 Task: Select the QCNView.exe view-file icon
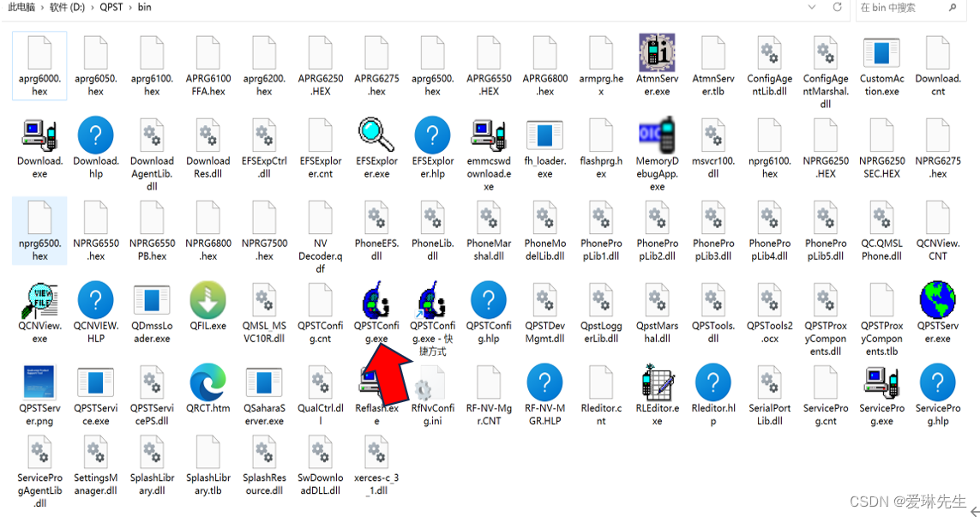(40, 300)
